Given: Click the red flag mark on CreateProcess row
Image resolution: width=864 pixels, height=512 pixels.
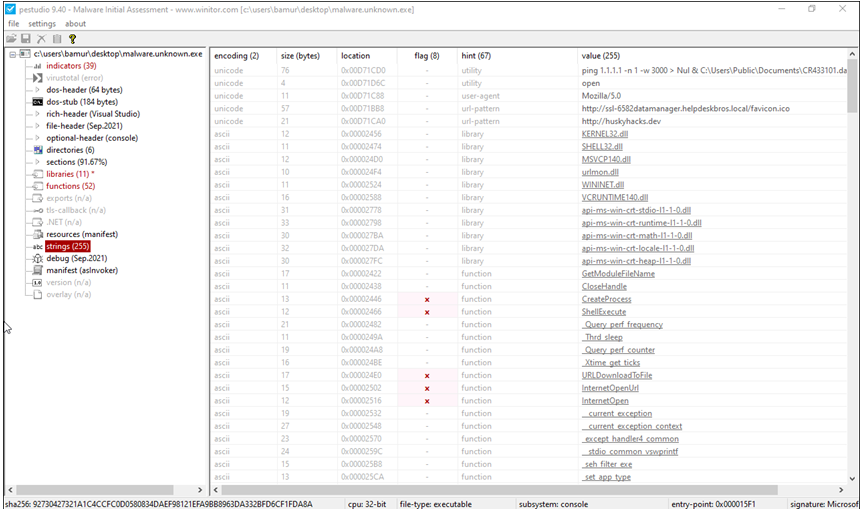Looking at the screenshot, I should point(427,299).
